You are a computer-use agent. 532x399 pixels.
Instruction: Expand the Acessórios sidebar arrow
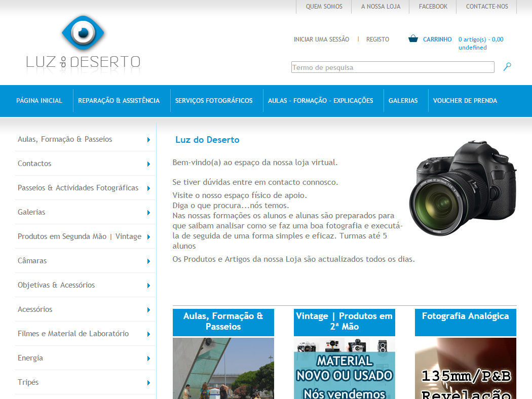tap(148, 310)
